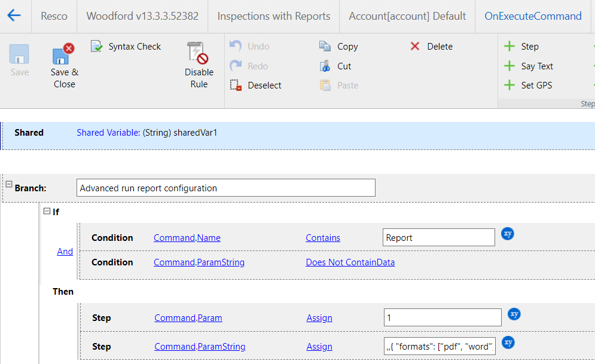The image size is (595, 364).
Task: Click the Paste clipboard icon
Action: point(325,85)
